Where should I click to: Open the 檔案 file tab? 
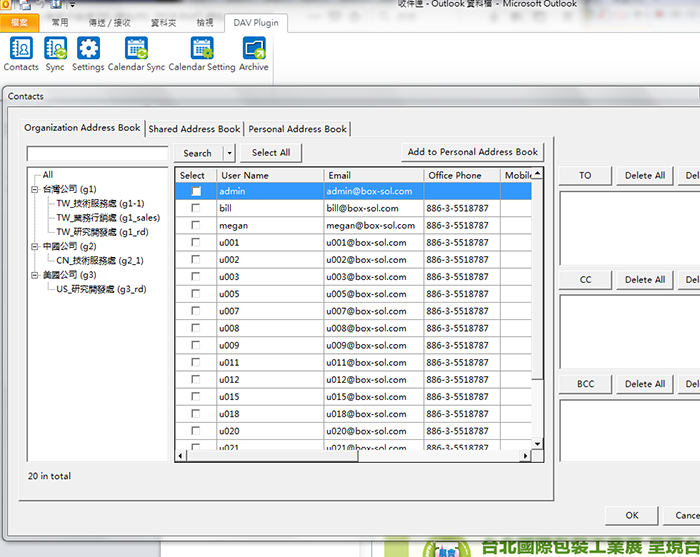coord(19,23)
